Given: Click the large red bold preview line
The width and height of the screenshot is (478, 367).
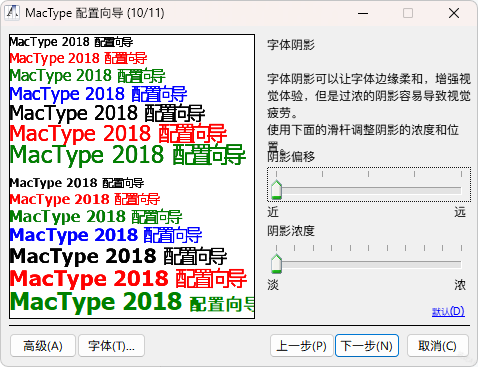Looking at the screenshot, I should [x=128, y=279].
